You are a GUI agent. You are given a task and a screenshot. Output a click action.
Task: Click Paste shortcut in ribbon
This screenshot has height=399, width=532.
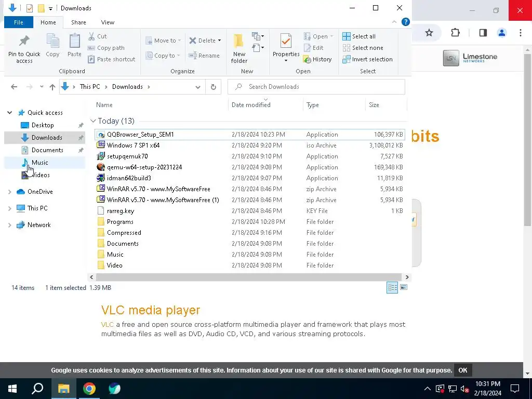[x=111, y=59]
